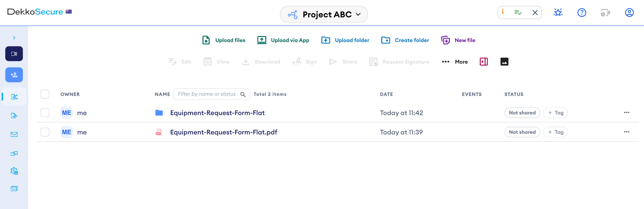The width and height of the screenshot is (644, 209).
Task: Open the admin gear sidebar icon
Action: tap(14, 171)
